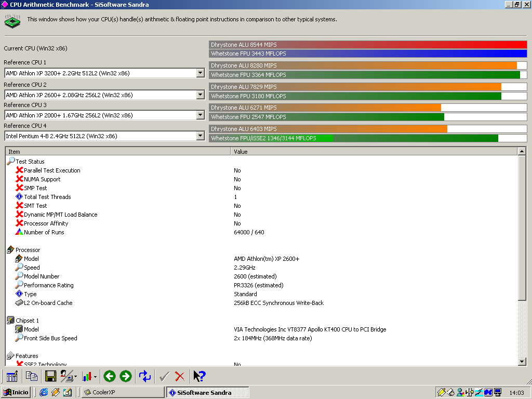This screenshot has width=532, height=399.
Task: Click the Inicio start button
Action: pyautogui.click(x=16, y=392)
